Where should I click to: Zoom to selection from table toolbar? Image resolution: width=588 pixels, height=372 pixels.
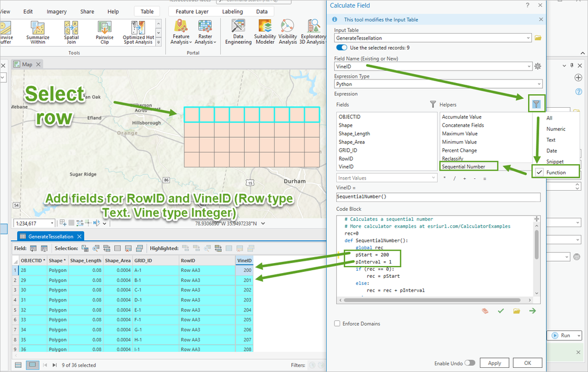(96, 248)
